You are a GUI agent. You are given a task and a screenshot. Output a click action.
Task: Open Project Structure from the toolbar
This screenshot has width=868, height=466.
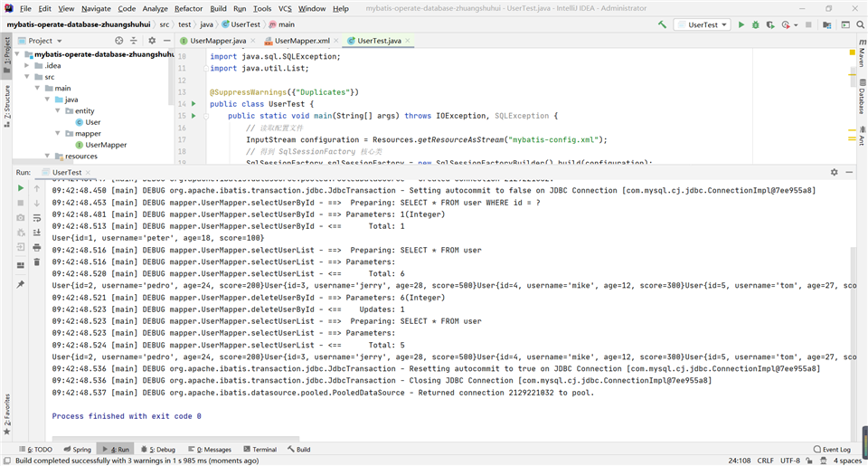[x=827, y=24]
